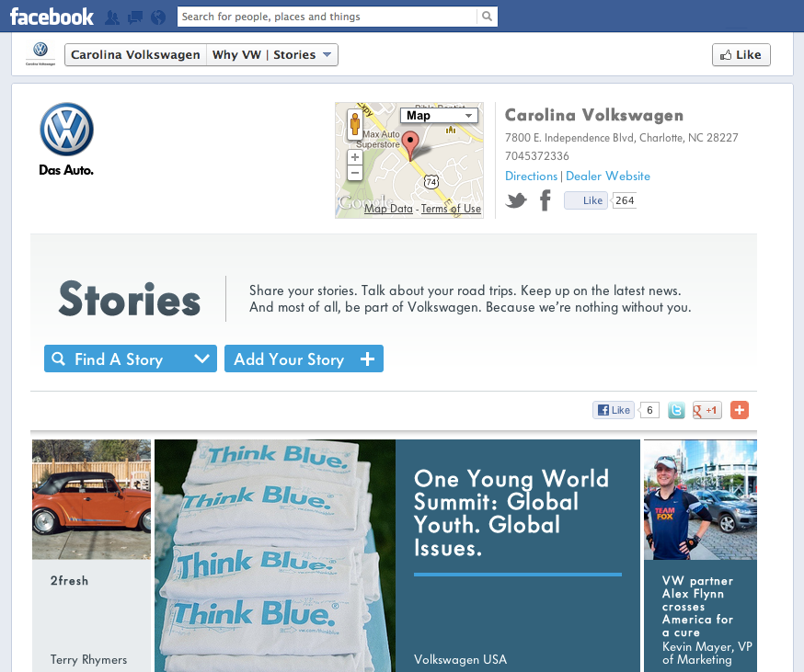Expand the Find A Story dropdown
Image resolution: width=804 pixels, height=672 pixels.
coord(131,359)
